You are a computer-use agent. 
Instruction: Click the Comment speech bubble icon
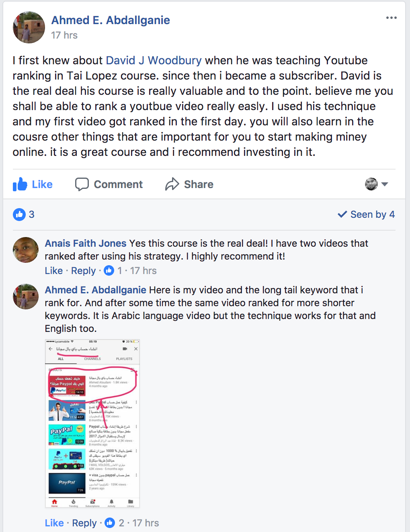point(82,184)
